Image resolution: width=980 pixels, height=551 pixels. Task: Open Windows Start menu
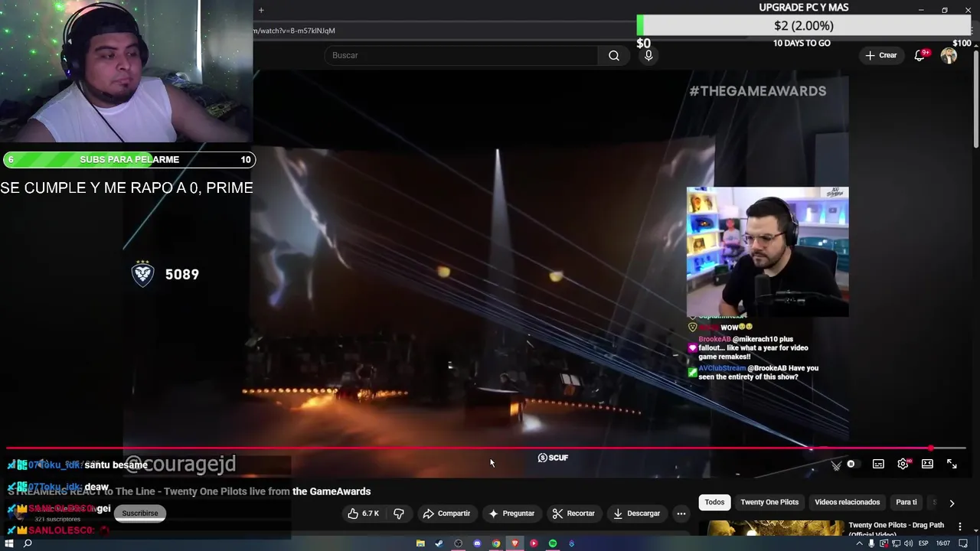click(9, 543)
